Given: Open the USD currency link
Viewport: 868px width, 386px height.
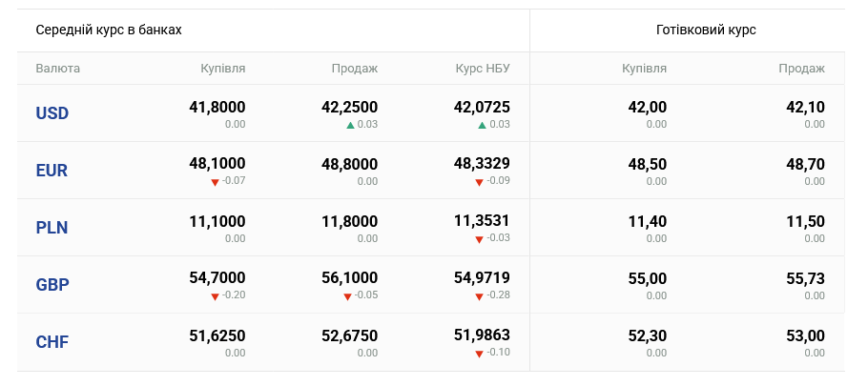Looking at the screenshot, I should pyautogui.click(x=52, y=113).
